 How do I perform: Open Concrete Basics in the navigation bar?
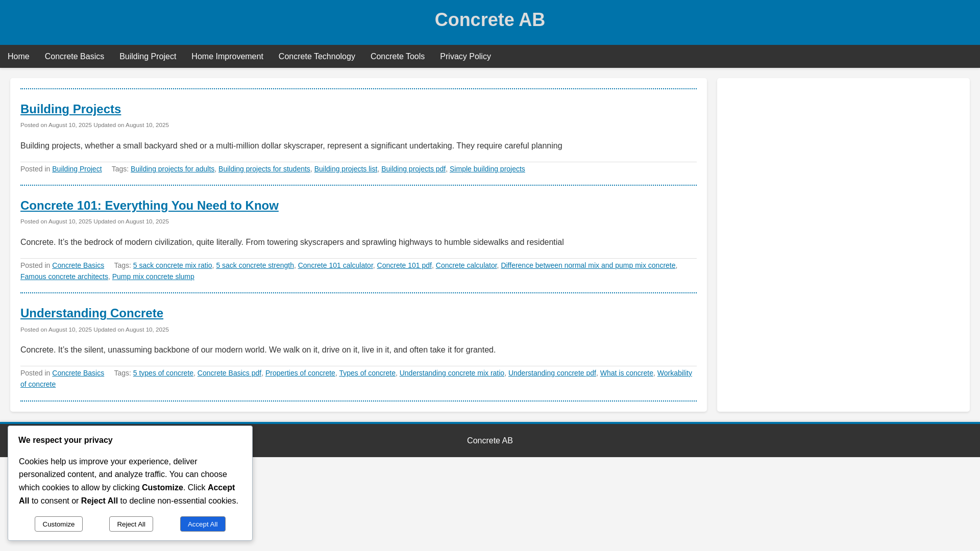click(x=75, y=57)
